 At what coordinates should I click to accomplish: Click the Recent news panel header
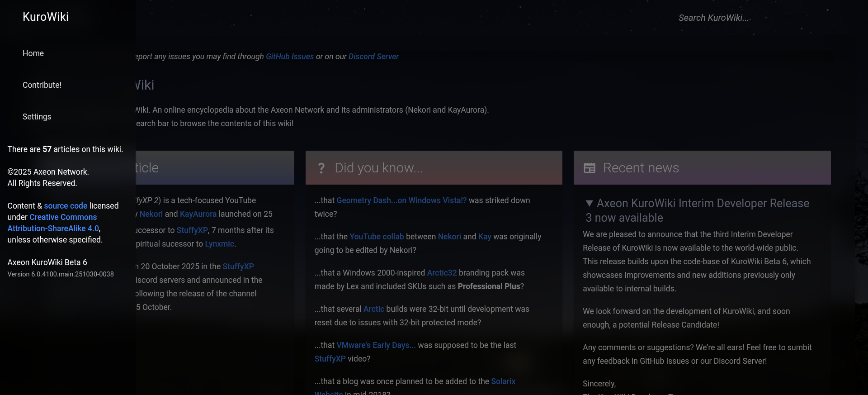tap(702, 168)
